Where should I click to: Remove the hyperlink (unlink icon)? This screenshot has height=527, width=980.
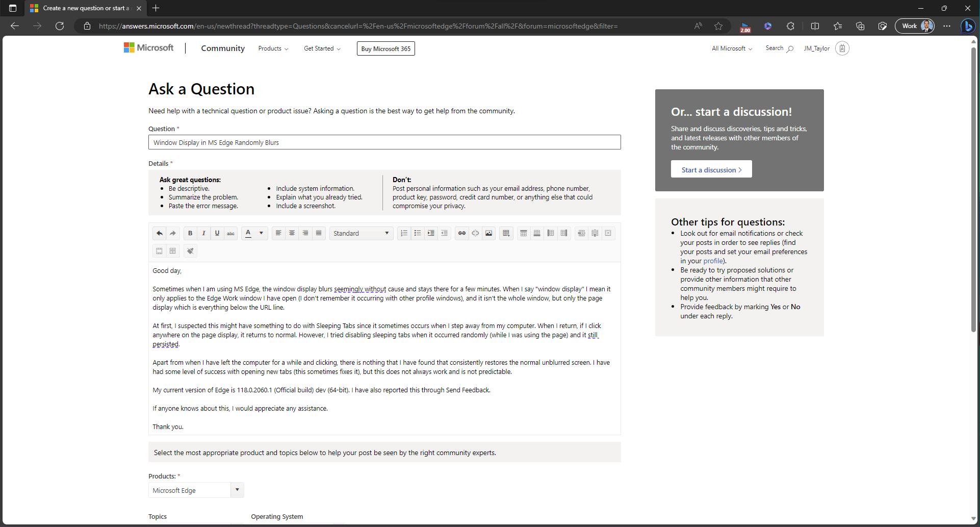pyautogui.click(x=475, y=233)
